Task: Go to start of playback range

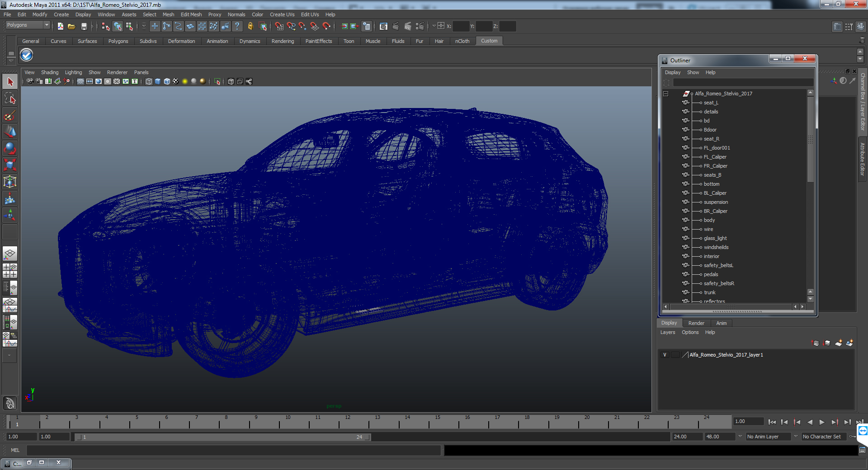Action: (x=772, y=422)
